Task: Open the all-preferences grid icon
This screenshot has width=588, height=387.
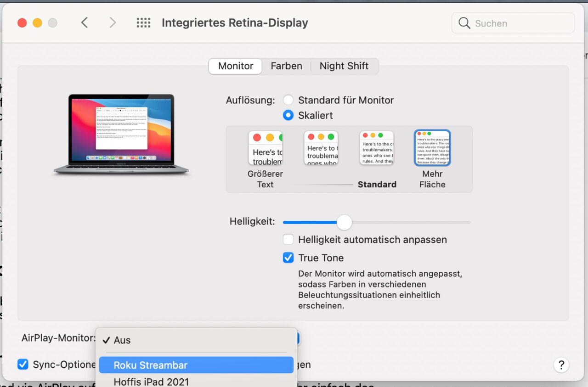Action: [144, 23]
